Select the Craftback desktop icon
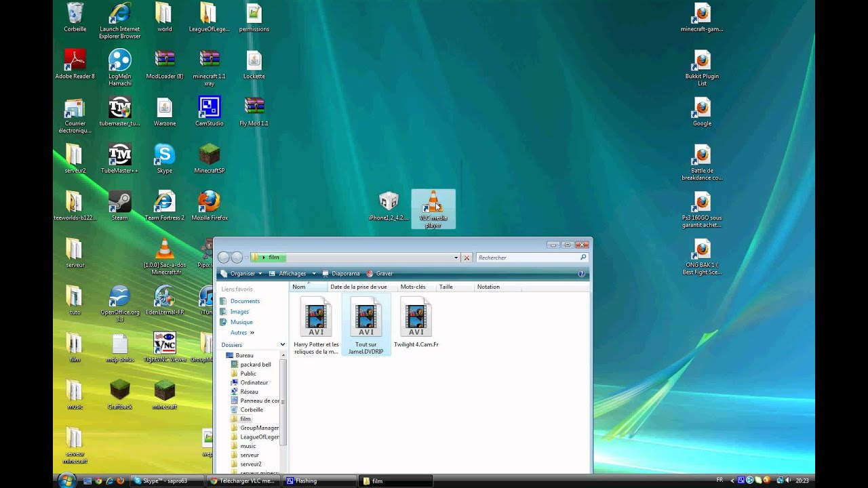Screen dimensions: 868x488 119,394
